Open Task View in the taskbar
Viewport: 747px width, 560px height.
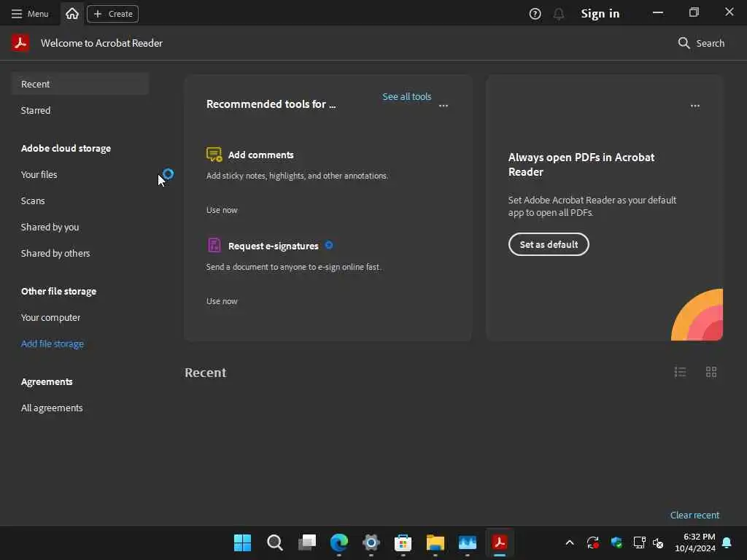(x=307, y=542)
